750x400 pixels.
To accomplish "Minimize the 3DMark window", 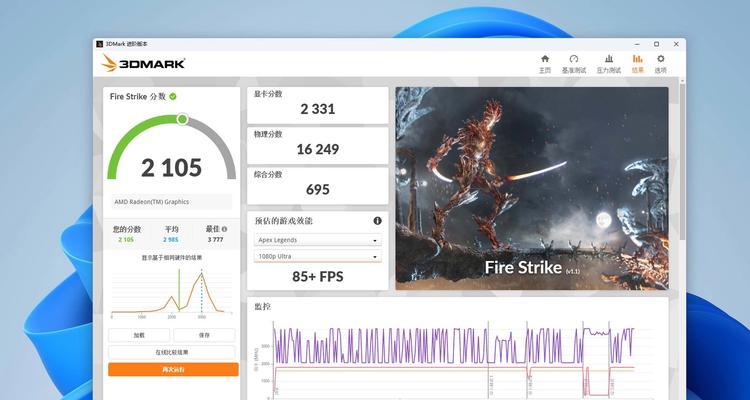I will [637, 44].
